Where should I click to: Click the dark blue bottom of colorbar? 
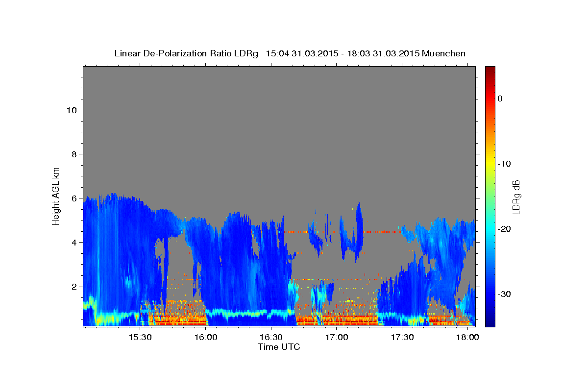coord(490,321)
